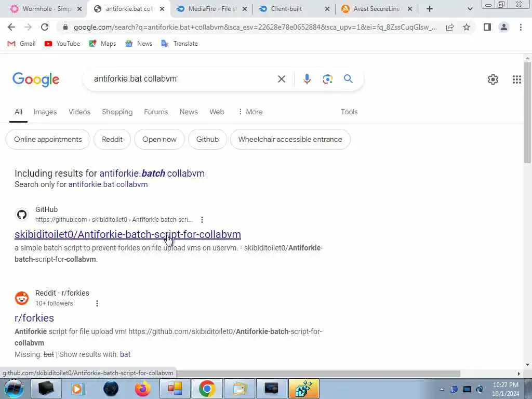Apply Wheelchair accessible entrance chip
532x399 pixels.
[290, 139]
